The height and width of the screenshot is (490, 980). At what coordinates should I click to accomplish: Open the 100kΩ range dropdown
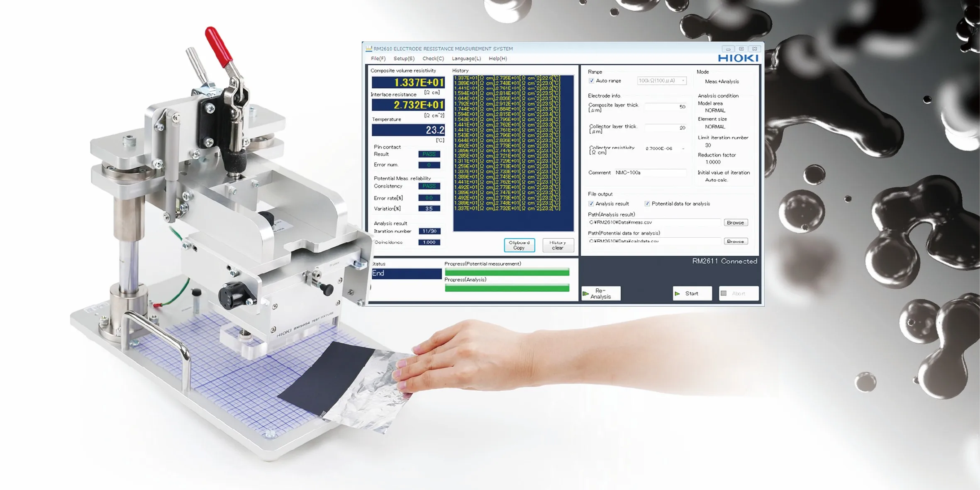[x=662, y=81]
